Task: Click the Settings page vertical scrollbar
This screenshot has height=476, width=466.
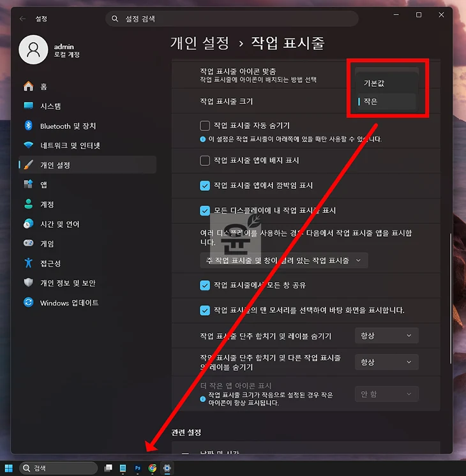Action: pos(451,299)
